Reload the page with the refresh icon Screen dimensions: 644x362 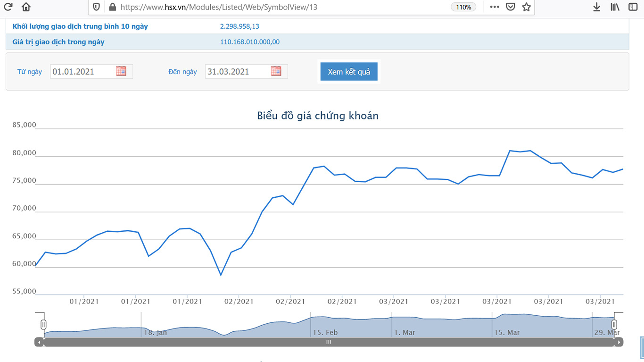pos(8,7)
